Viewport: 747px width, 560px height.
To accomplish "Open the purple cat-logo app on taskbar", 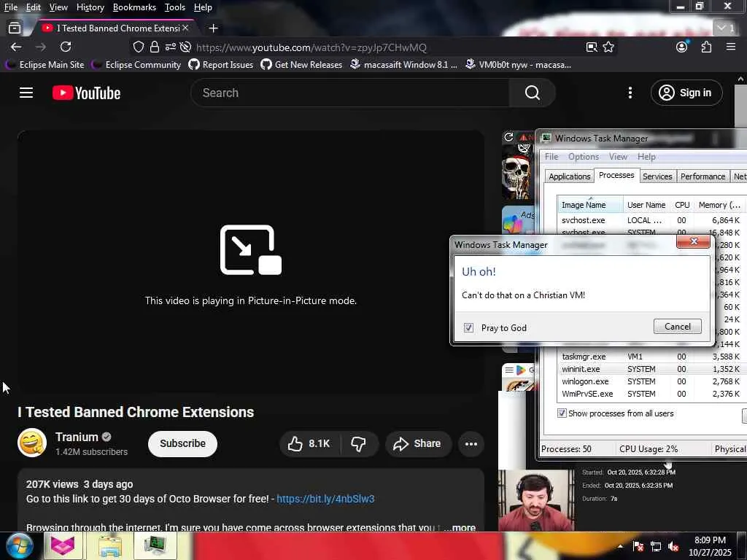I will point(63,545).
